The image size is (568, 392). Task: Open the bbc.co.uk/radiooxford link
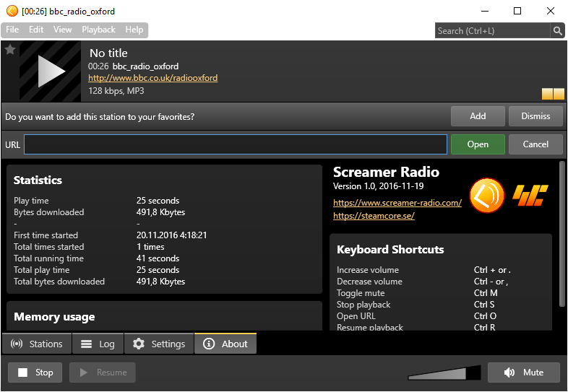(153, 78)
